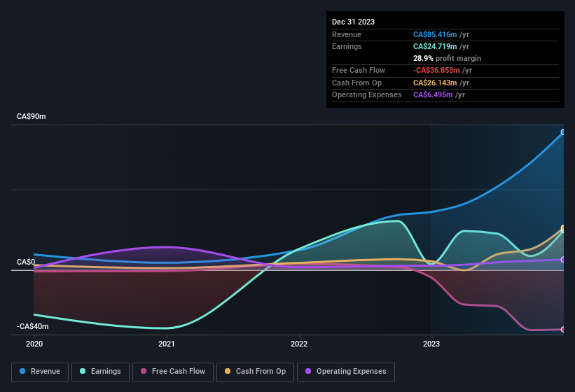This screenshot has height=392, width=575.
Task: Toggle the Operating Expenses legend button
Action: (345, 372)
